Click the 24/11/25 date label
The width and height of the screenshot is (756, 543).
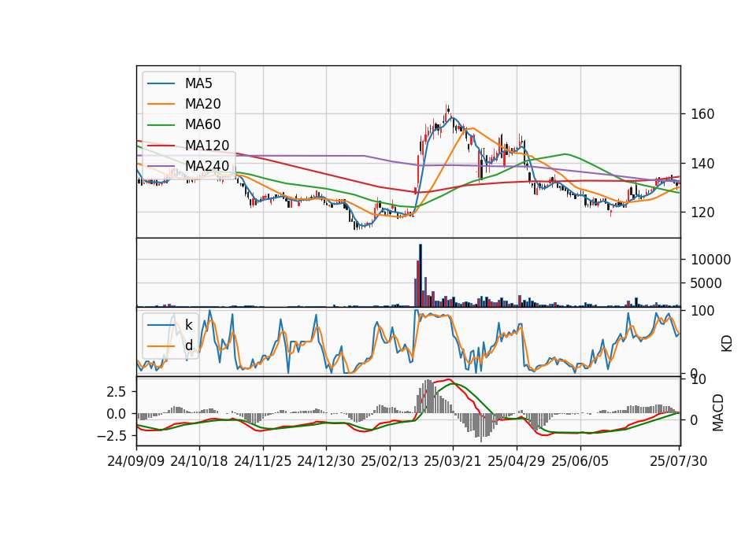pos(263,461)
